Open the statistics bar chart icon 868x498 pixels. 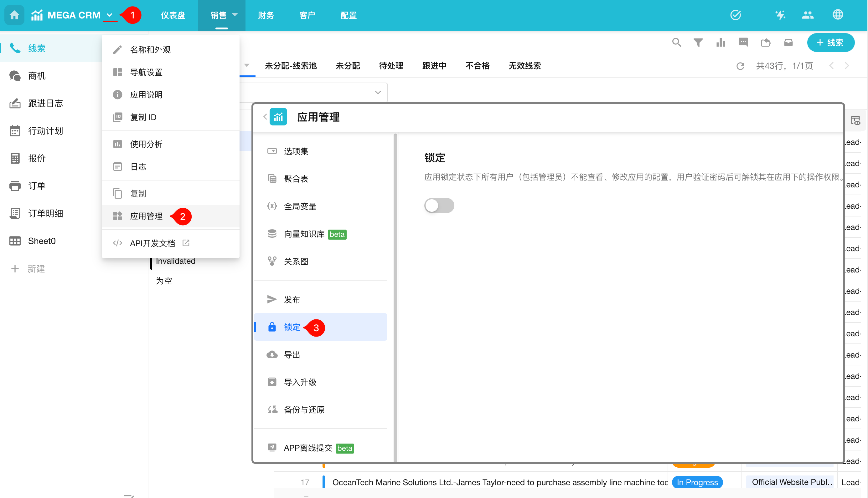point(721,43)
